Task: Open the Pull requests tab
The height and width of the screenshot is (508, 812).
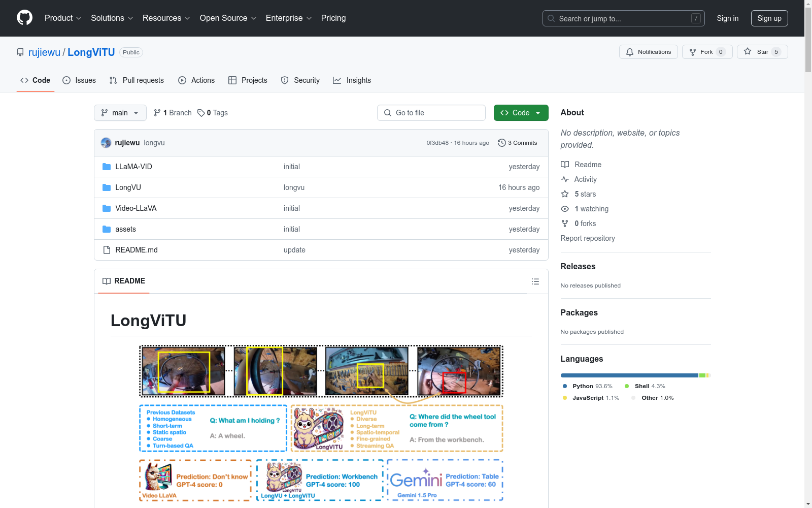Action: 137,80
